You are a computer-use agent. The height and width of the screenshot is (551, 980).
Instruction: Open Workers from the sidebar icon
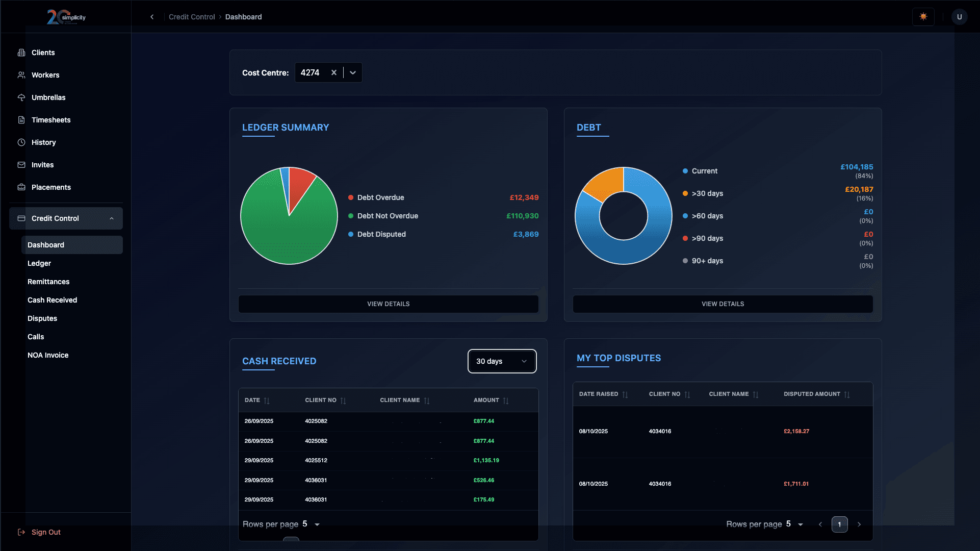[21, 75]
